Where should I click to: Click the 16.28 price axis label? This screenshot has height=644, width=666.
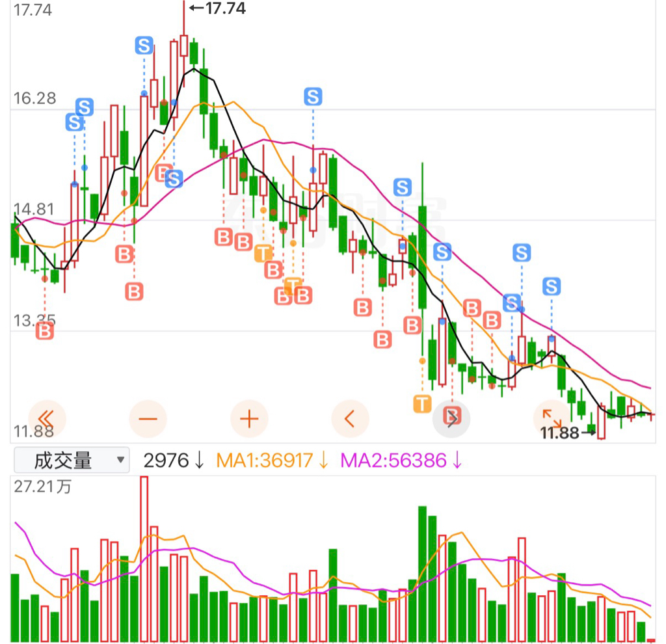click(x=34, y=98)
